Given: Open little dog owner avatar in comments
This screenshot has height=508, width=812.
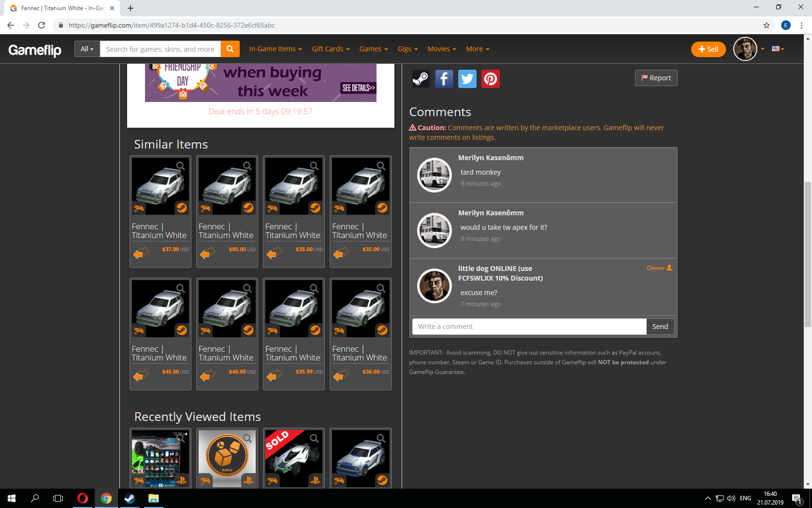Looking at the screenshot, I should [x=434, y=285].
